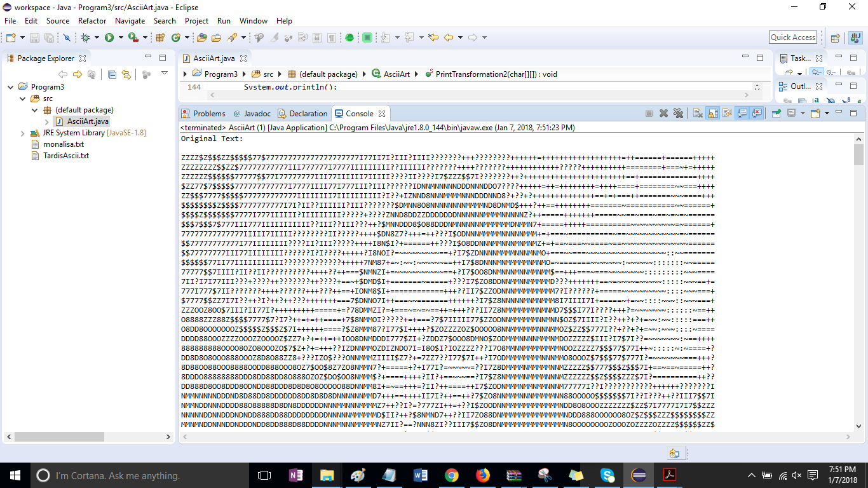The image size is (868, 488).
Task: Collapse the (default package) node
Action: [34, 110]
